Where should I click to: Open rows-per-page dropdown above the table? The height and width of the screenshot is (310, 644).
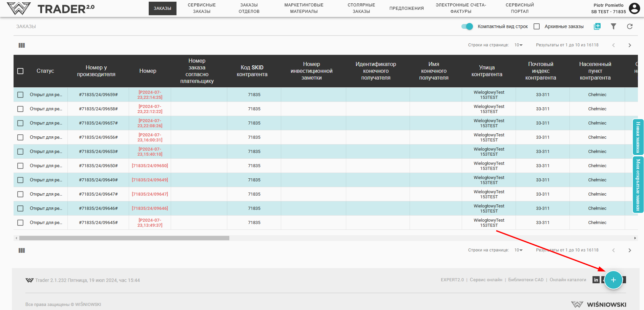pos(518,45)
